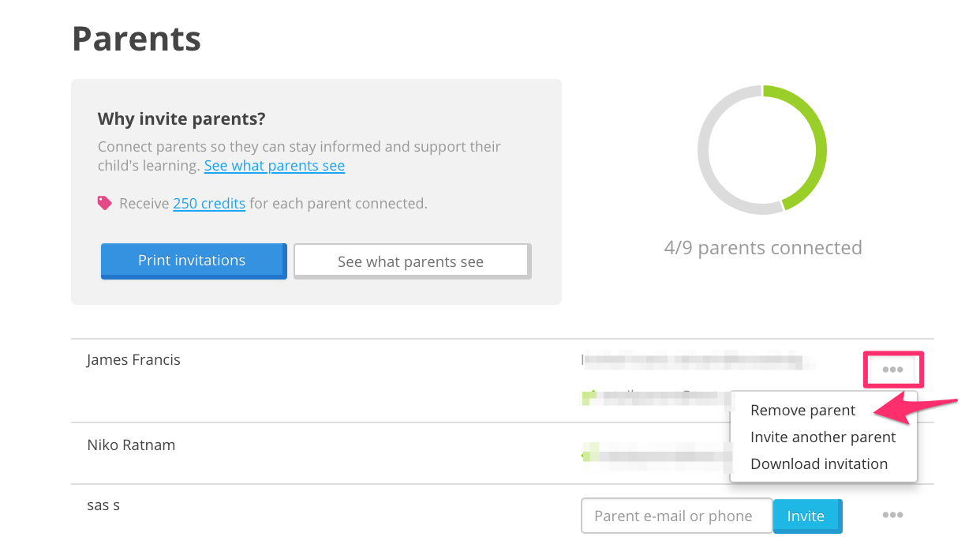Click the Niko Ratnam student name
Screen dimensions: 980x548
(x=131, y=445)
